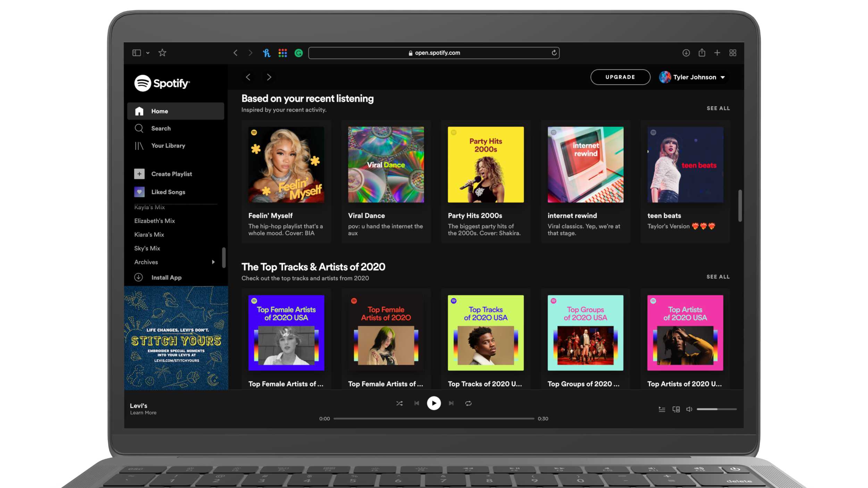The width and height of the screenshot is (868, 488).
Task: Click the Play button in the player bar
Action: (434, 403)
